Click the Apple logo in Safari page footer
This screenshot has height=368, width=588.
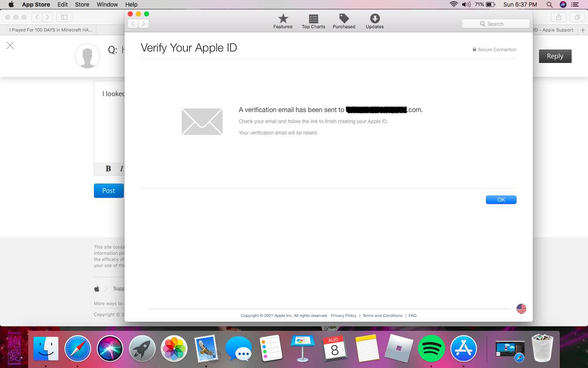(x=97, y=289)
